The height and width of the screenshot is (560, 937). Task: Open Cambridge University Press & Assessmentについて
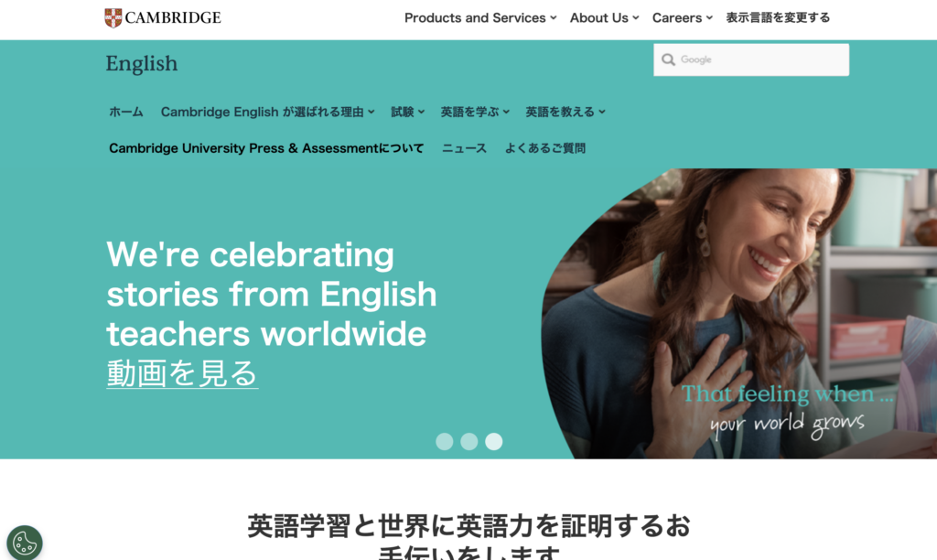[266, 148]
